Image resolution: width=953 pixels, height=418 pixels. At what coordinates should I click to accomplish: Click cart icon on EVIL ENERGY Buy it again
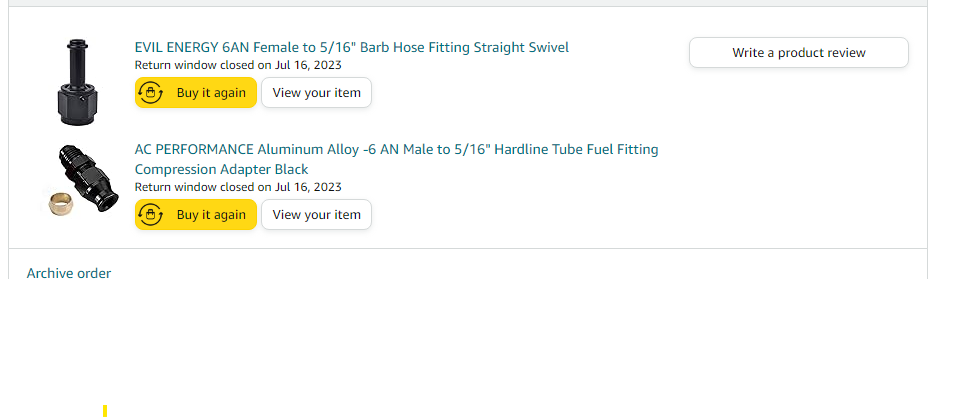click(x=150, y=92)
